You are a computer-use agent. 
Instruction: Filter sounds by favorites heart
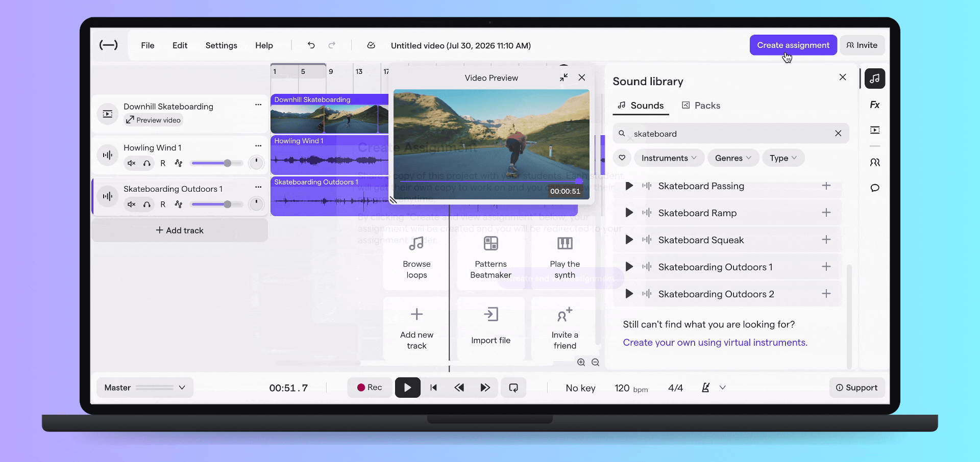622,158
